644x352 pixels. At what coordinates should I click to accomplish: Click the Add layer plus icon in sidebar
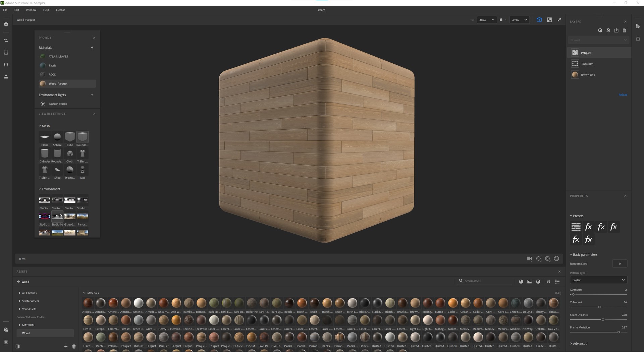[6, 24]
